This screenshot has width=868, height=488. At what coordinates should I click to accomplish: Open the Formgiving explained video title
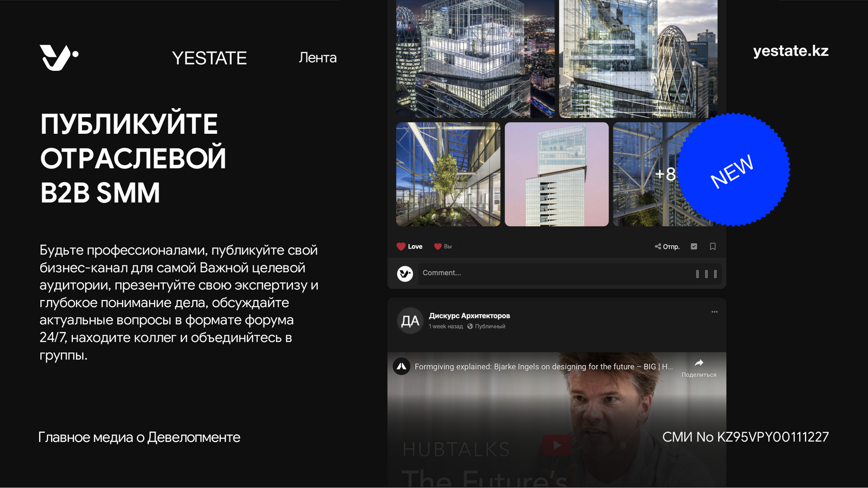544,367
